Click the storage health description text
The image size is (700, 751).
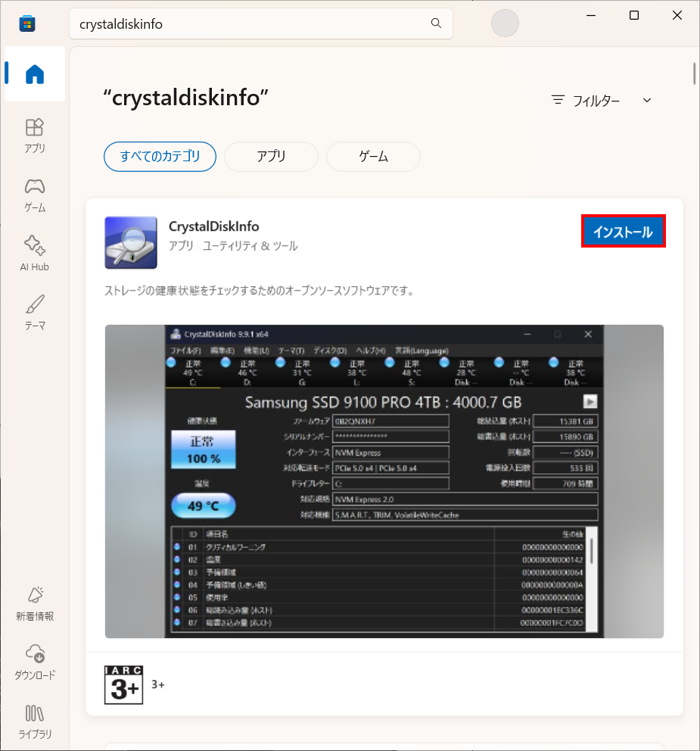click(x=260, y=291)
